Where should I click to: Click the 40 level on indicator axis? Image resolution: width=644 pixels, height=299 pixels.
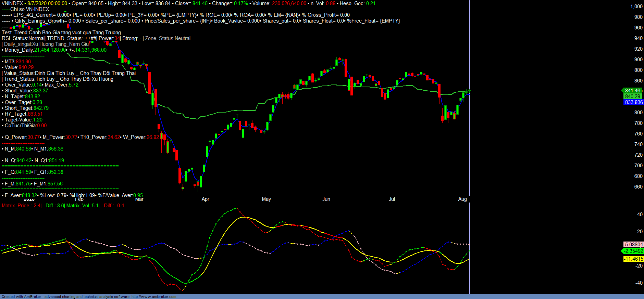tap(640, 214)
